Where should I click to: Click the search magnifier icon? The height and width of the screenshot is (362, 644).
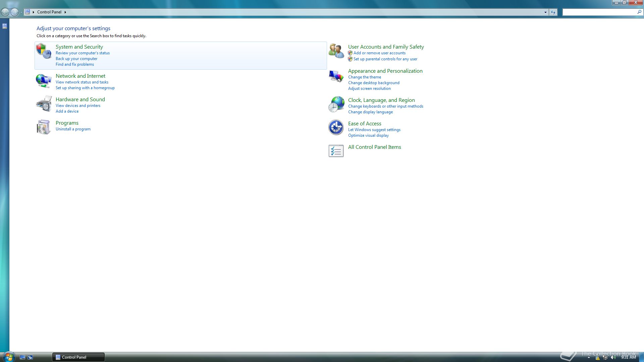coord(639,12)
